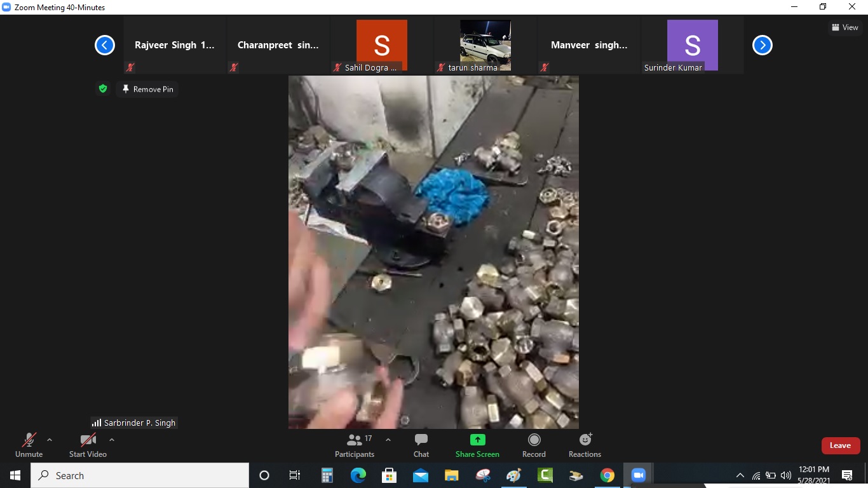Image resolution: width=868 pixels, height=488 pixels.
Task: Expand audio options arrow next to Unmute
Action: tap(50, 440)
